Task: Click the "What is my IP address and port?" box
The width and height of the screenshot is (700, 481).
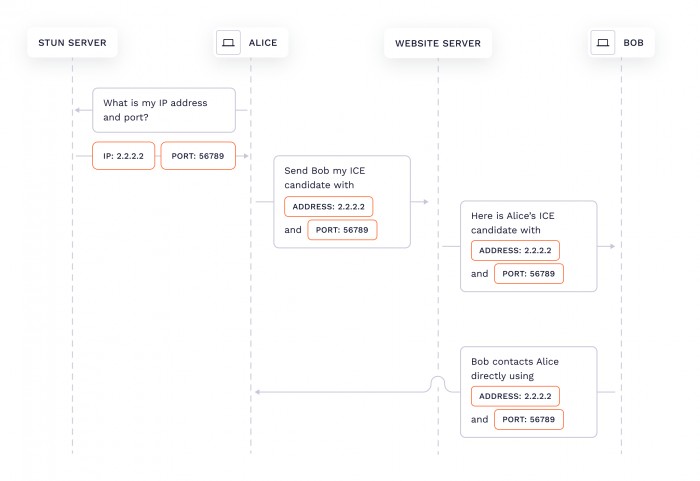Action: coord(164,110)
